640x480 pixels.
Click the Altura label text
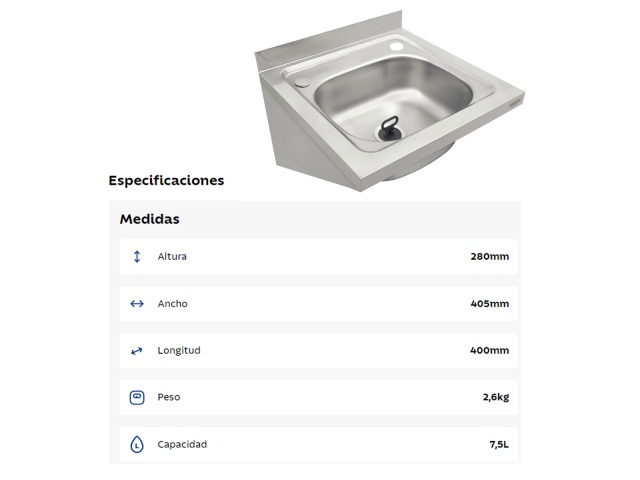click(x=172, y=256)
